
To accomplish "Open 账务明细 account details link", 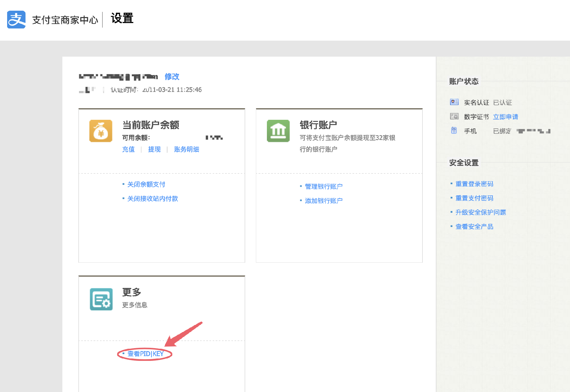I will [x=186, y=149].
